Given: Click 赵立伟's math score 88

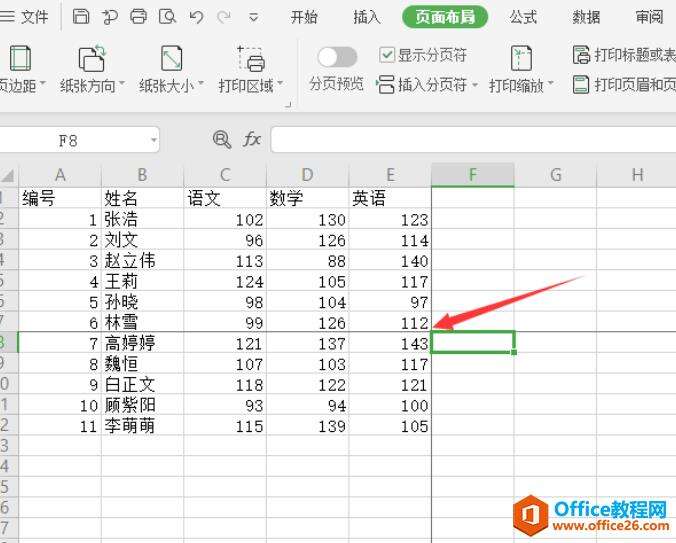Looking at the screenshot, I should (307, 260).
